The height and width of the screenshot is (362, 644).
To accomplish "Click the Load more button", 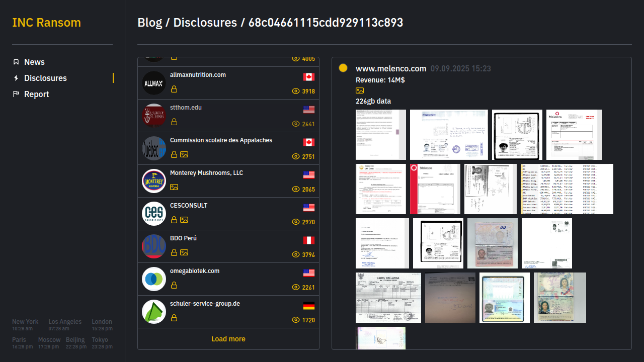I will point(228,339).
